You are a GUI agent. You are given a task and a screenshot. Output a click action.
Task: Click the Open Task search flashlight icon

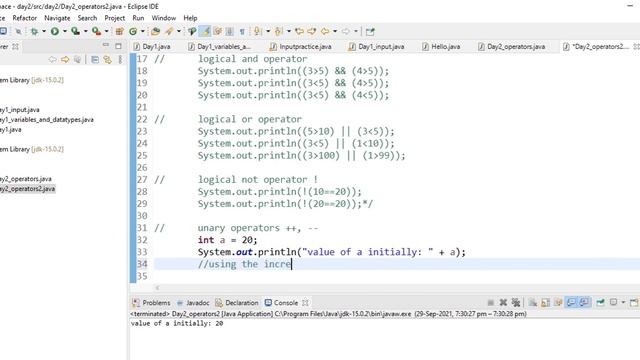coord(169,31)
